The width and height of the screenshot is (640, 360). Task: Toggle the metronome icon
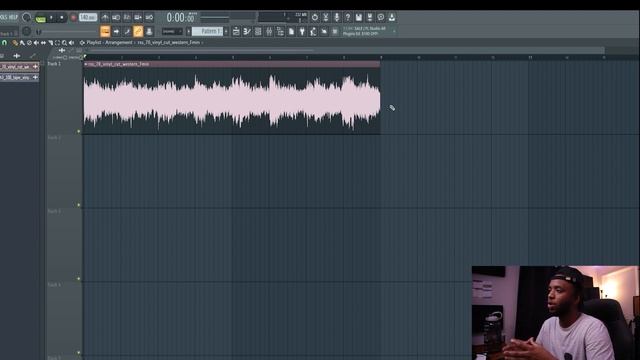(105, 17)
